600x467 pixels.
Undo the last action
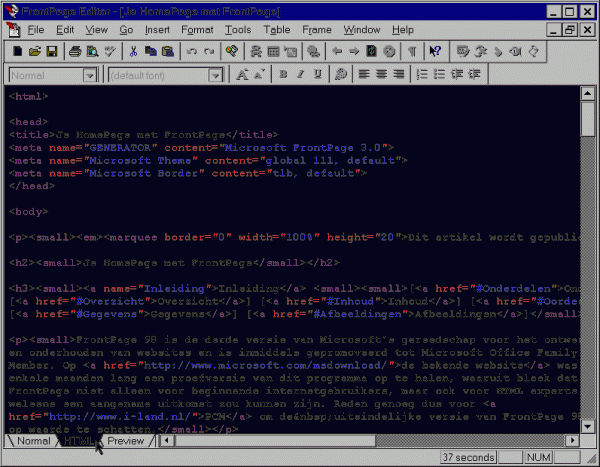point(191,51)
